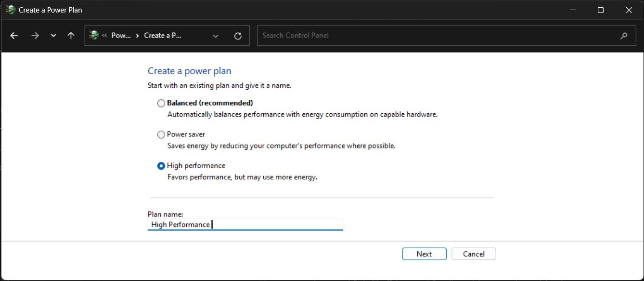
Task: Select the Balanced (recommended) power plan
Action: (161, 103)
